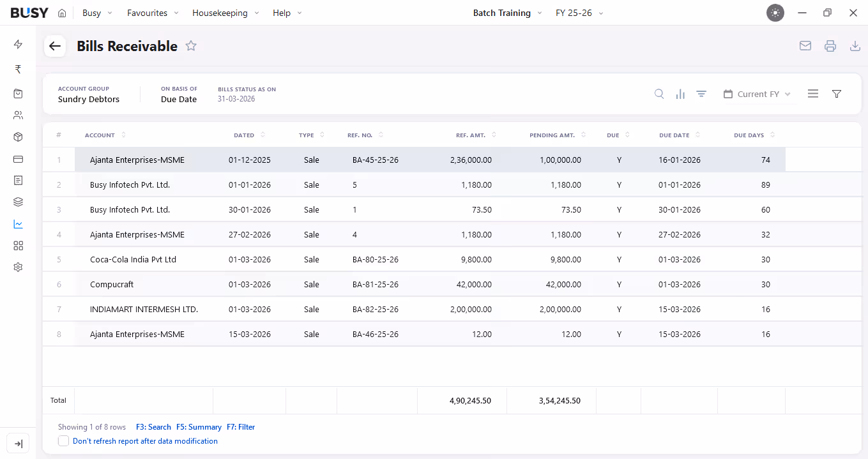Open the box inventory sidebar icon

point(18,137)
